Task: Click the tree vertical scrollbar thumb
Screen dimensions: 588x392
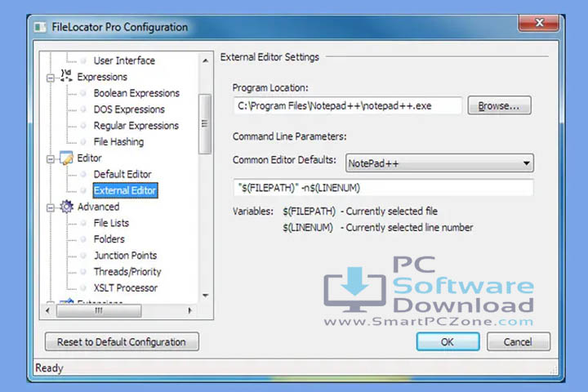Action: coord(205,124)
